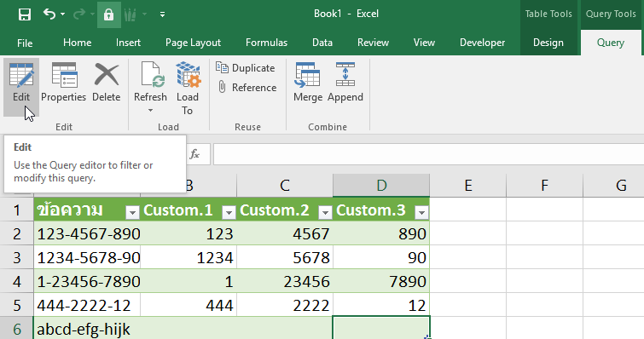Switch to the Data tab
The width and height of the screenshot is (644, 339).
click(322, 43)
